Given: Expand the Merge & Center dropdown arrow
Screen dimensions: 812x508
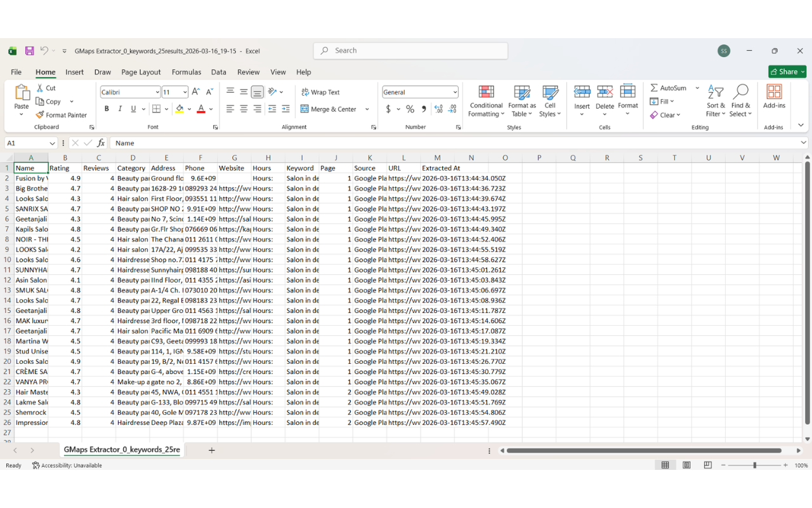Looking at the screenshot, I should (367, 109).
